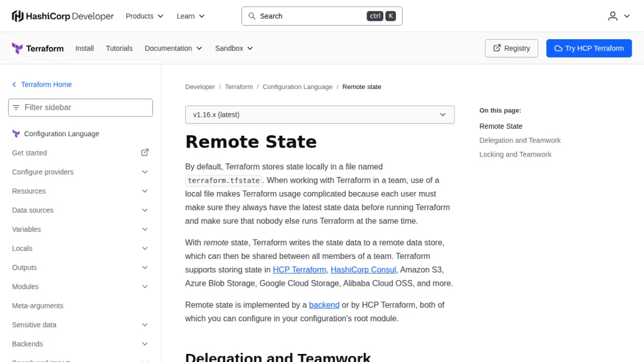Click the Developer breadcrumb

click(200, 87)
